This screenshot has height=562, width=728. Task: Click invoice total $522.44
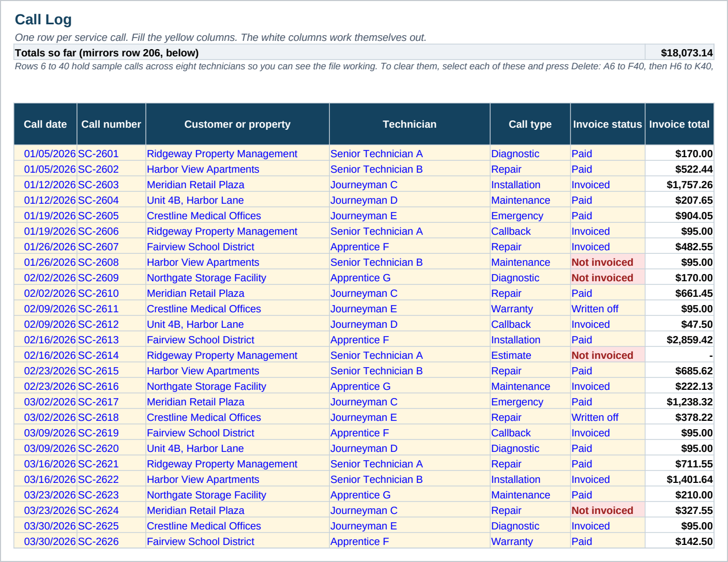pos(679,169)
